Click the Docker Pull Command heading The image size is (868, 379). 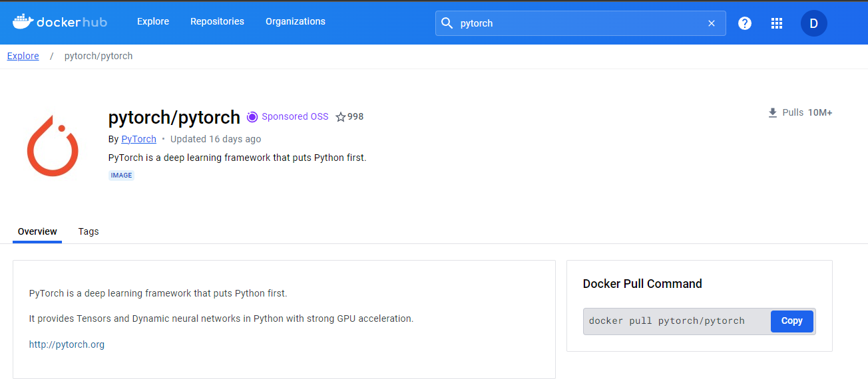[x=642, y=284]
